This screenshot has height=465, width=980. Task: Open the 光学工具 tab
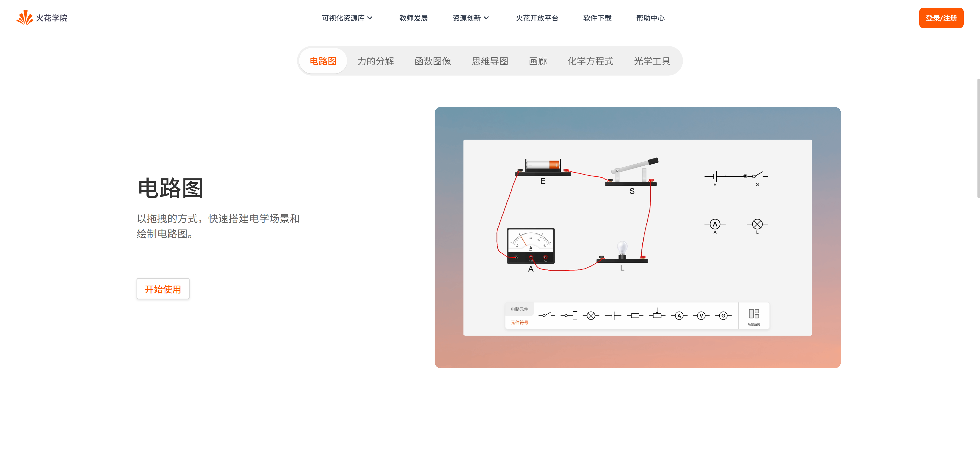click(x=652, y=61)
